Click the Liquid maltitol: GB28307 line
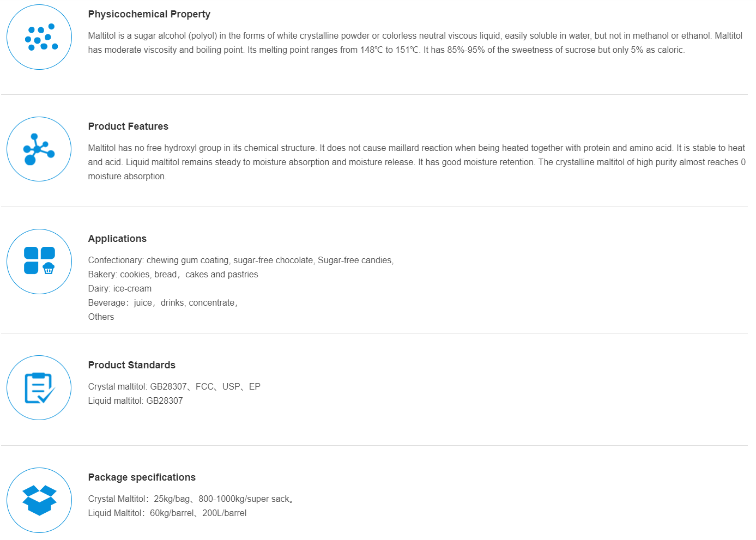The image size is (756, 540). pyautogui.click(x=135, y=401)
